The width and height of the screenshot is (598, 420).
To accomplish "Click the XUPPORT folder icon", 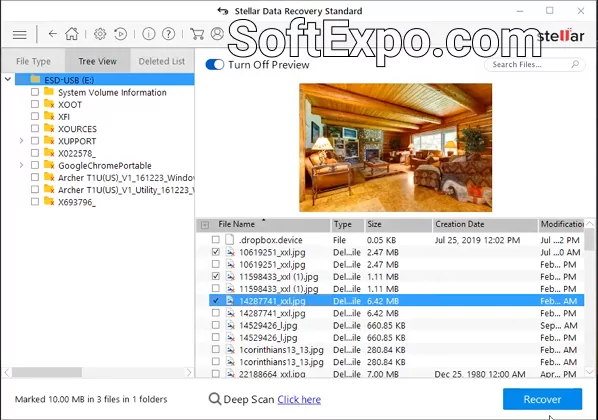I will (x=49, y=140).
